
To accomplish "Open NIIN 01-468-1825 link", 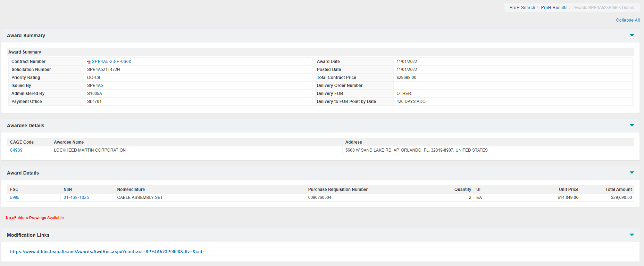I will point(76,198).
